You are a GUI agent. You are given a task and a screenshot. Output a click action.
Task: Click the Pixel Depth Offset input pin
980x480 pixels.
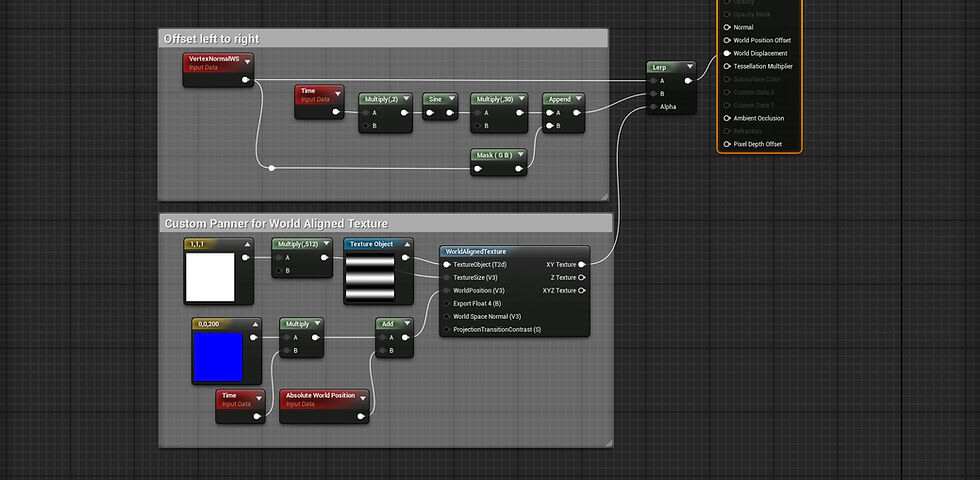(x=727, y=144)
